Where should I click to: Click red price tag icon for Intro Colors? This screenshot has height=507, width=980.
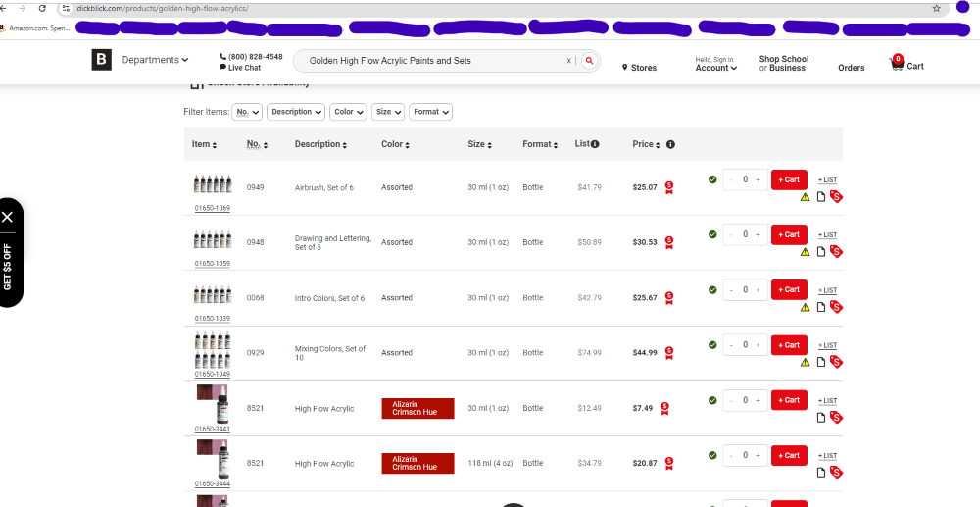coord(836,307)
